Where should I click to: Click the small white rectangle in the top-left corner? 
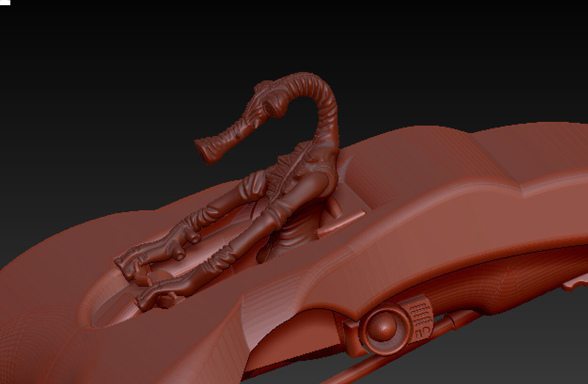pyautogui.click(x=5, y=2)
